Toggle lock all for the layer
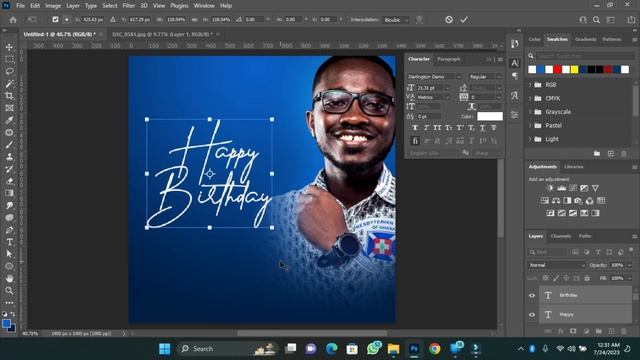640x360 pixels. 587,278
